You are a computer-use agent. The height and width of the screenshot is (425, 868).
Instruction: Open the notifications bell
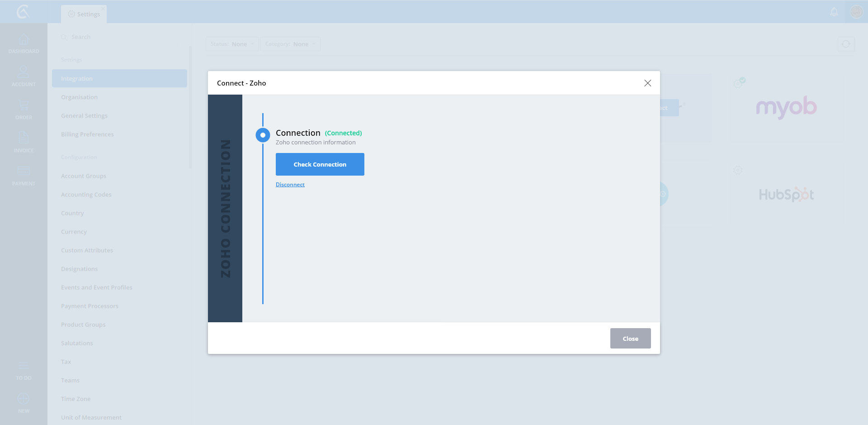pos(834,12)
